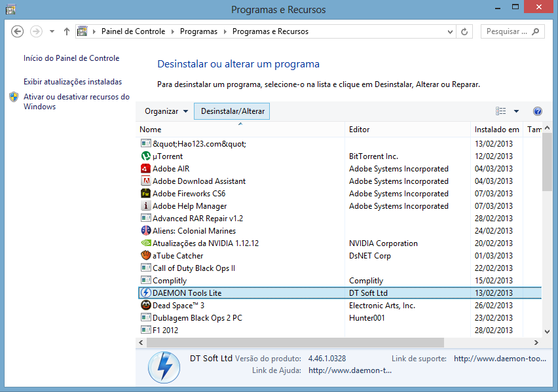Open the help question mark icon

click(537, 111)
